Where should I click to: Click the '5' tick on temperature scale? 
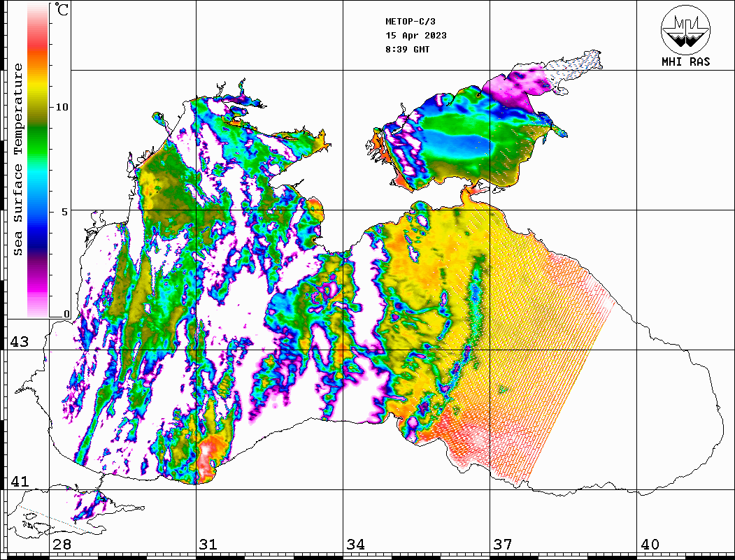65,211
